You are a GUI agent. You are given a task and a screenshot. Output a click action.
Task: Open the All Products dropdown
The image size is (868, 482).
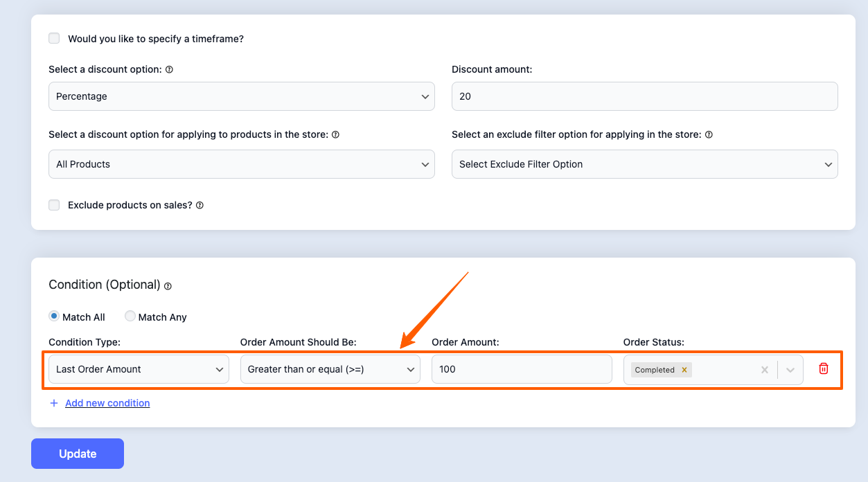point(241,164)
